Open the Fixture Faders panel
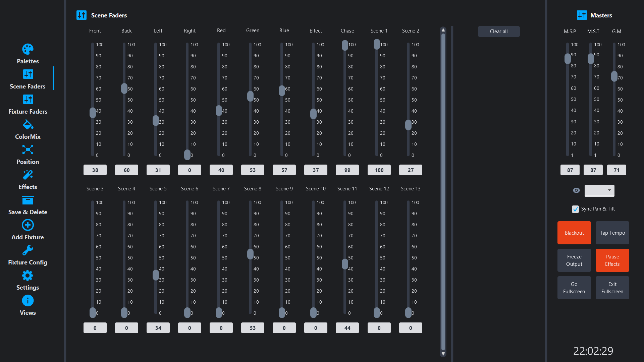Image resolution: width=644 pixels, height=362 pixels. (28, 104)
